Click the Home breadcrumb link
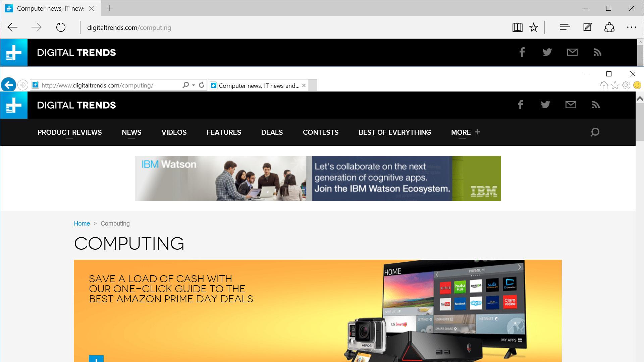Image resolution: width=644 pixels, height=362 pixels. (82, 223)
